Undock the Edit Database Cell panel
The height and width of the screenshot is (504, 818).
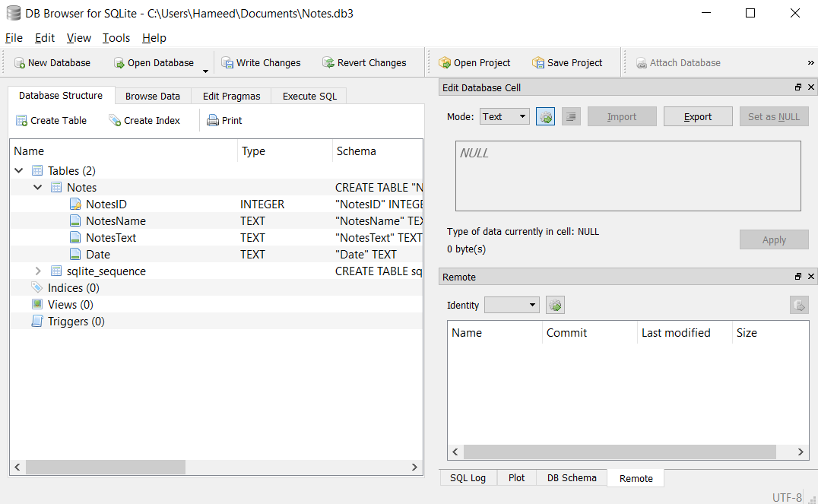pyautogui.click(x=798, y=87)
